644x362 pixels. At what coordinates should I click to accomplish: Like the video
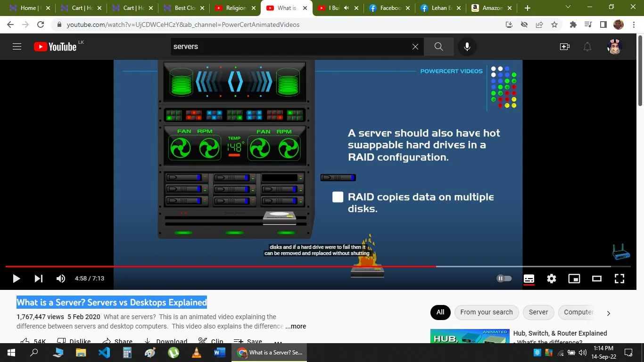[x=28, y=340]
